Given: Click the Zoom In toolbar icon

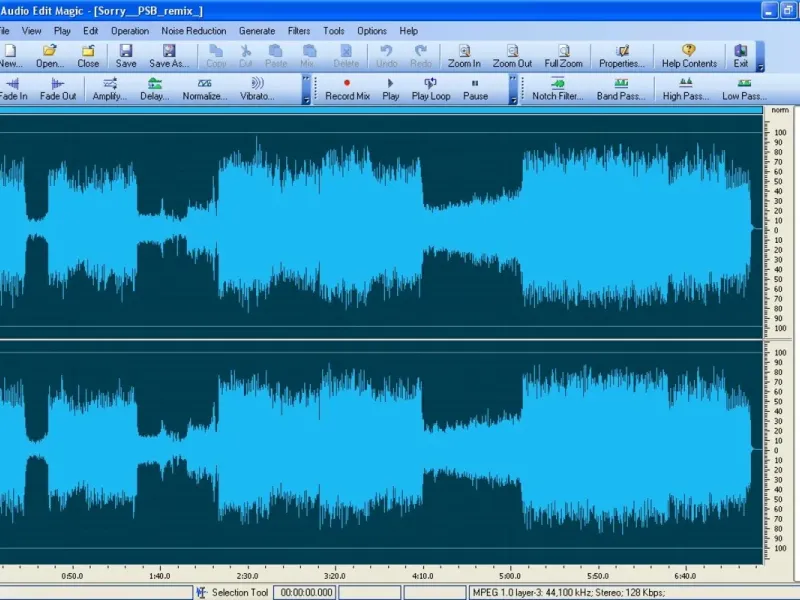Looking at the screenshot, I should [x=464, y=55].
